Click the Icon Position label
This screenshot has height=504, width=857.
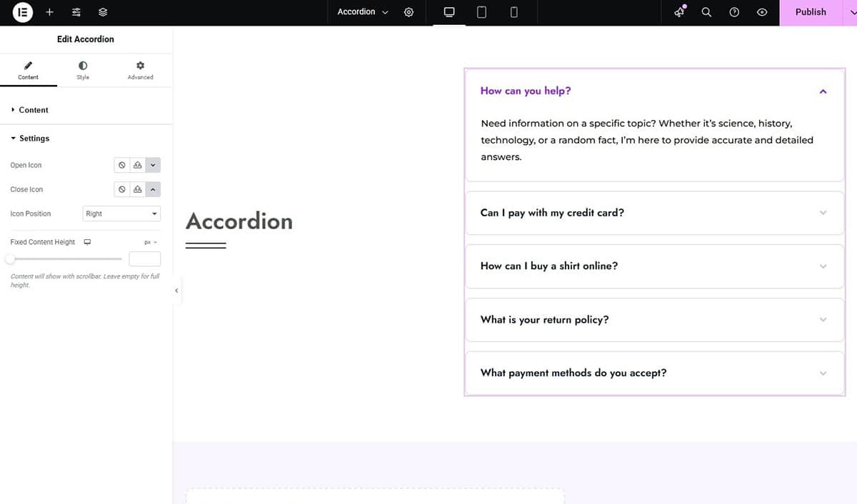[31, 213]
